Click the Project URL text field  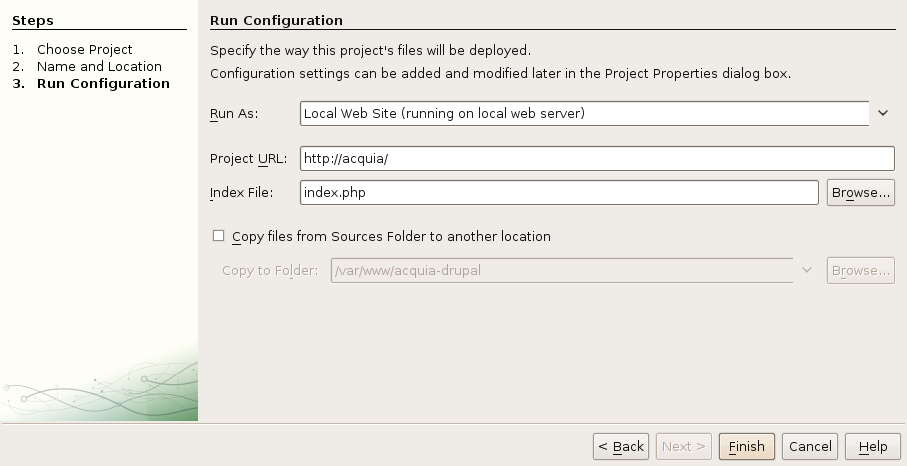tap(597, 158)
